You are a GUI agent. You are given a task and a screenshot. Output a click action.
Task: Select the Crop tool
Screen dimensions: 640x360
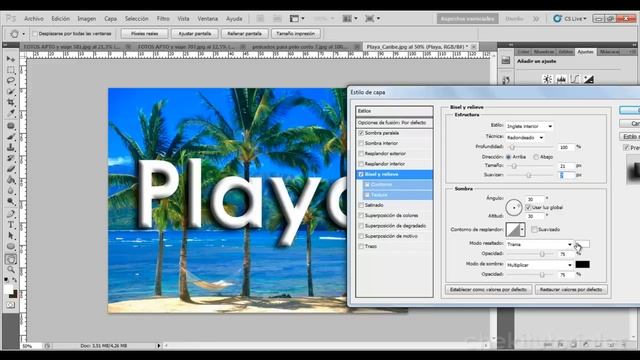[11, 102]
